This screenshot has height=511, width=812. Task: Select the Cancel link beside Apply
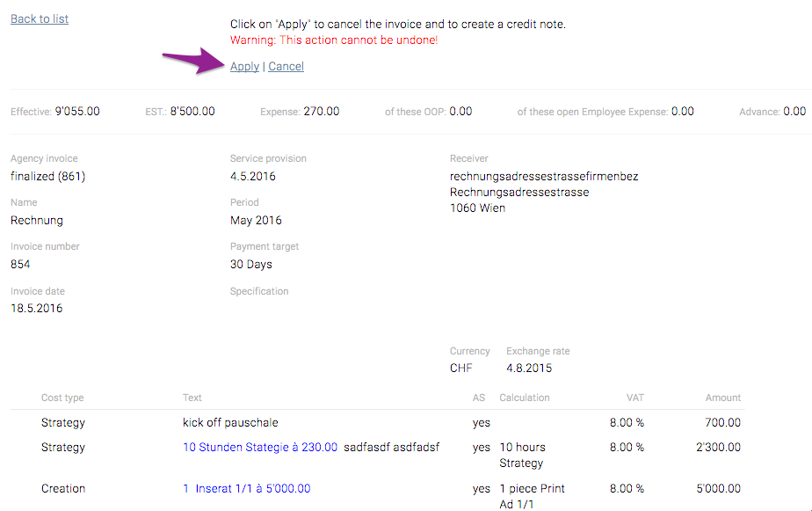click(286, 66)
